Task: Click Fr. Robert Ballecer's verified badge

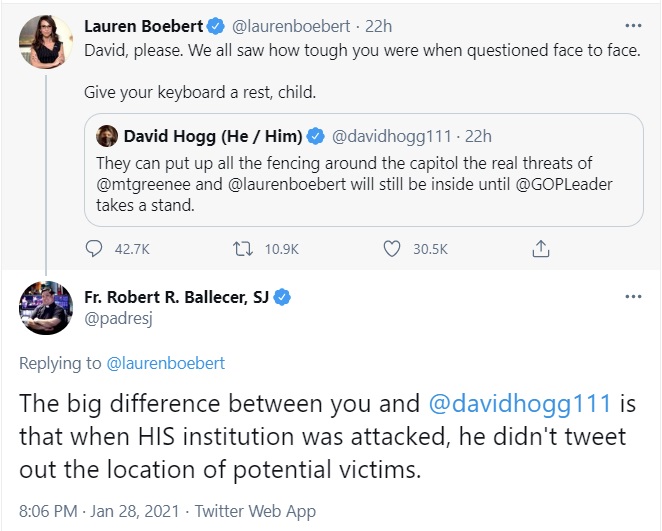Action: coord(284,298)
